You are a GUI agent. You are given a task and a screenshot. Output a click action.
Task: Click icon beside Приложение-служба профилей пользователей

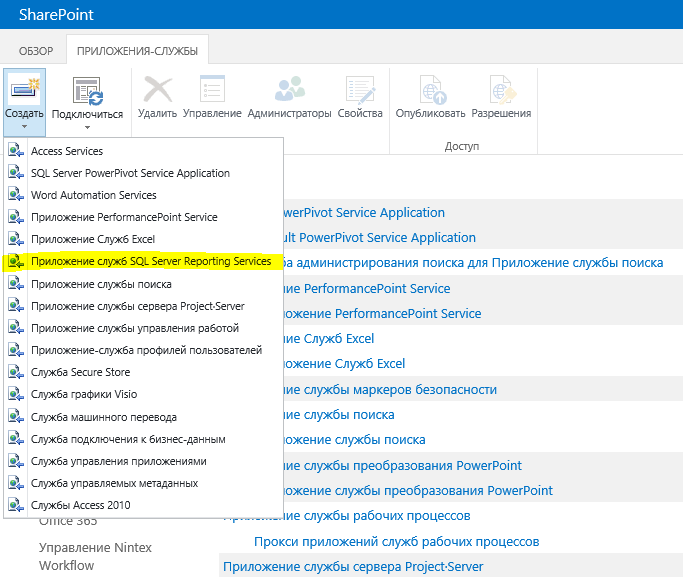(16, 350)
